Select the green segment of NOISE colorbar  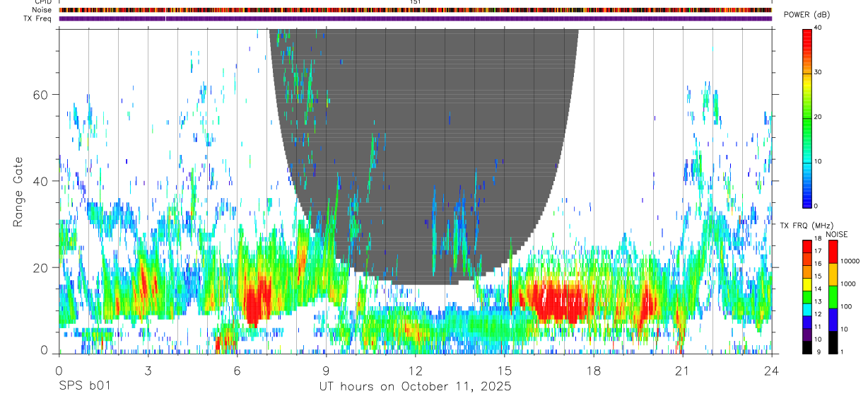(833, 296)
